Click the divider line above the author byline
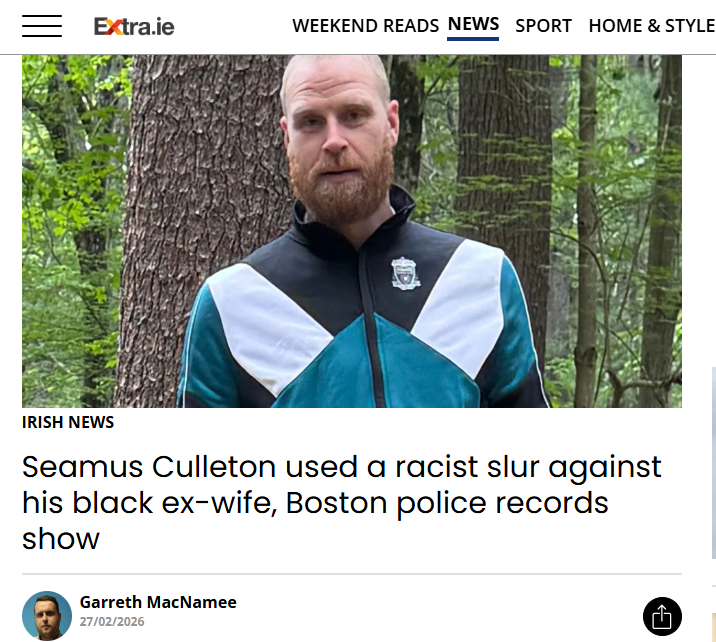The width and height of the screenshot is (716, 642). click(x=352, y=574)
